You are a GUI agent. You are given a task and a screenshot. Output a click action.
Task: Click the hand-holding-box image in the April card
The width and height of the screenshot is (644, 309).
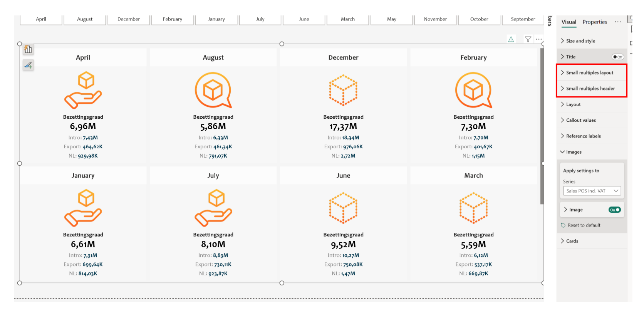pyautogui.click(x=83, y=90)
